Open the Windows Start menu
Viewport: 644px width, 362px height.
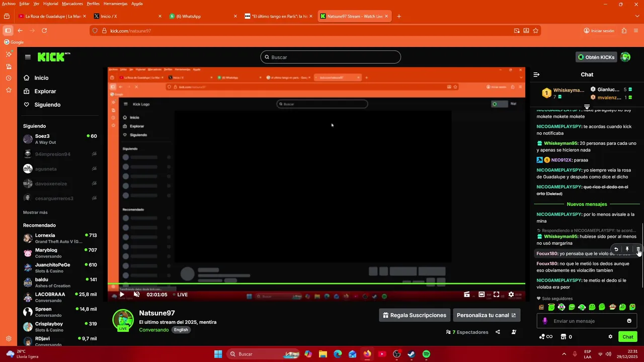click(218, 354)
